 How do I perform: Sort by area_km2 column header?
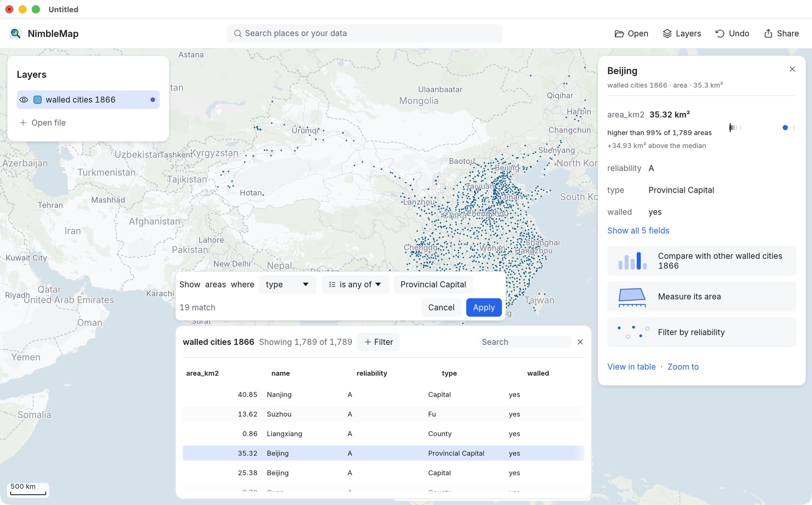point(202,373)
